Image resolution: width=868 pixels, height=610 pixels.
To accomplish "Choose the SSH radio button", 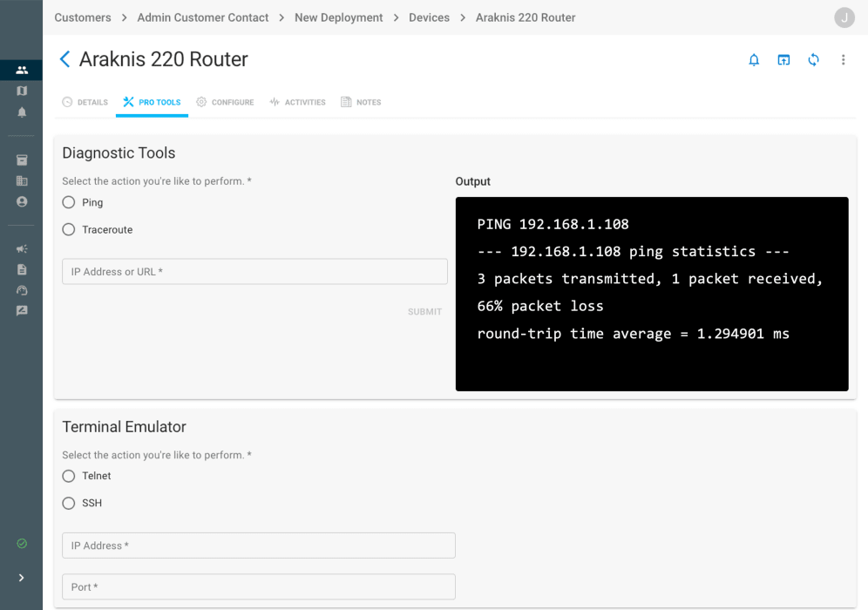I will point(69,504).
